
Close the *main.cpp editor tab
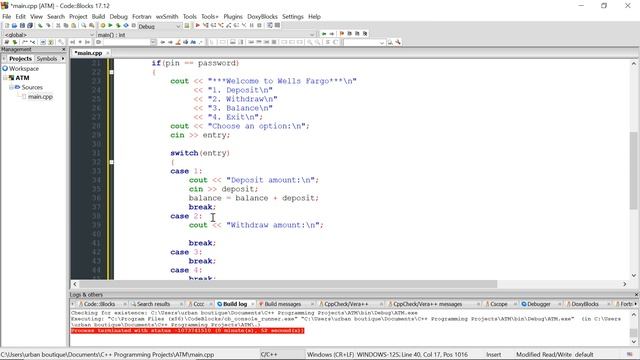[x=108, y=53]
